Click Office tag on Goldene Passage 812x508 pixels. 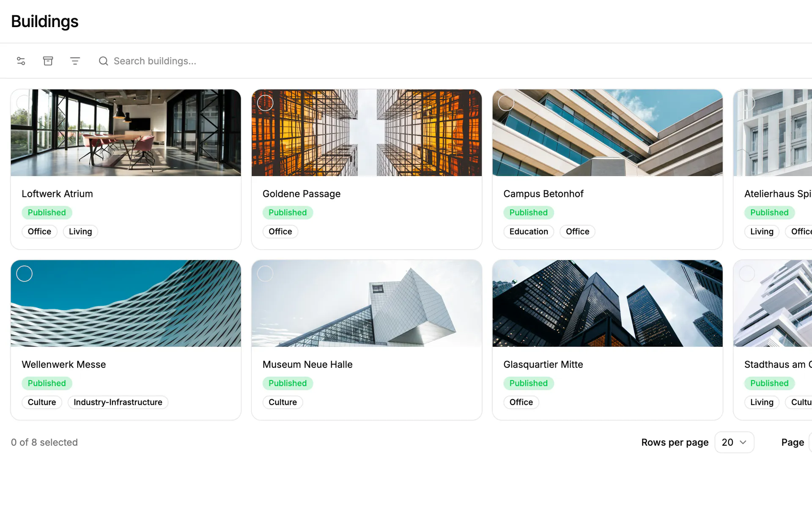[x=280, y=232]
